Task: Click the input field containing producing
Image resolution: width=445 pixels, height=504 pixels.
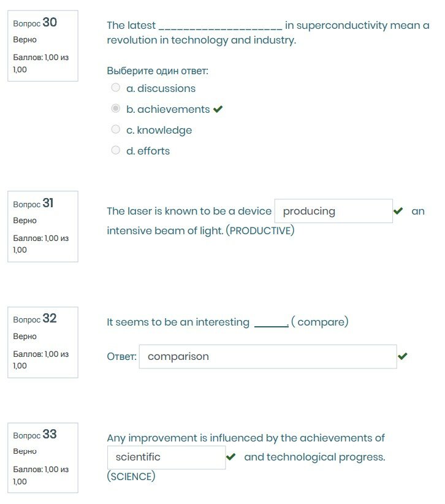Action: 333,211
